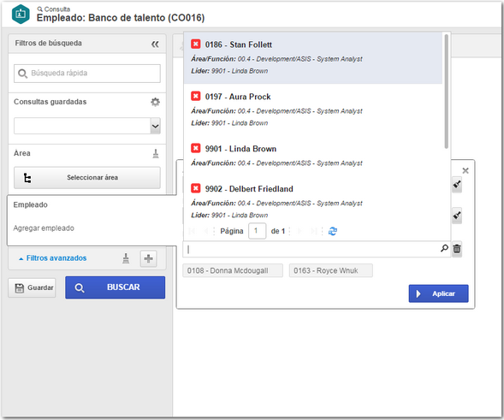Click the Guardar button
This screenshot has width=504, height=420.
[32, 287]
